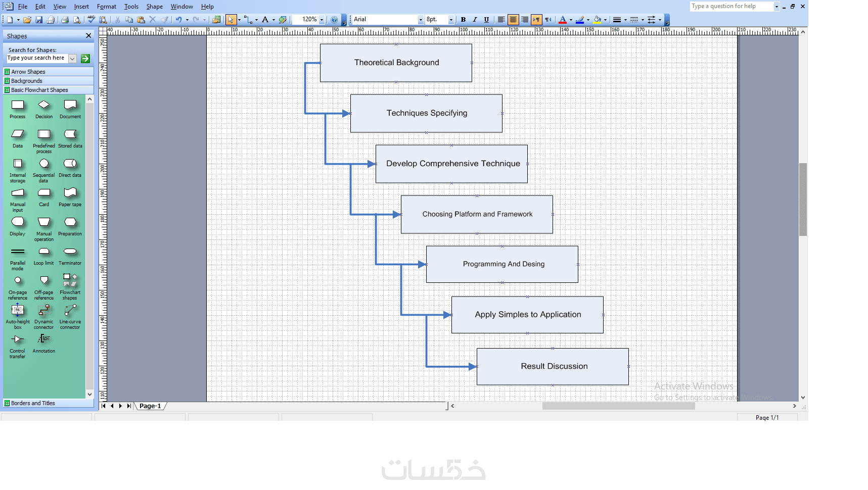
Task: Toggle left-to-right text direction
Action: pyautogui.click(x=536, y=20)
